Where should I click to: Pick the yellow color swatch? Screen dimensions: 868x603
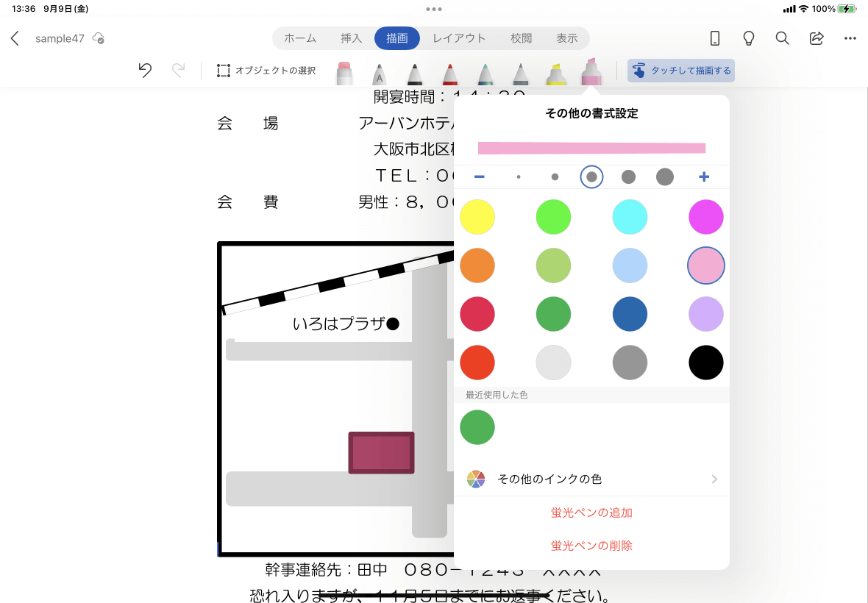tap(477, 217)
